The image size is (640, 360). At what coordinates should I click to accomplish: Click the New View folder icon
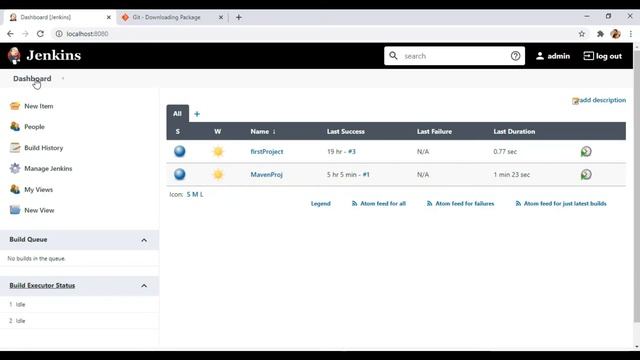click(x=15, y=210)
